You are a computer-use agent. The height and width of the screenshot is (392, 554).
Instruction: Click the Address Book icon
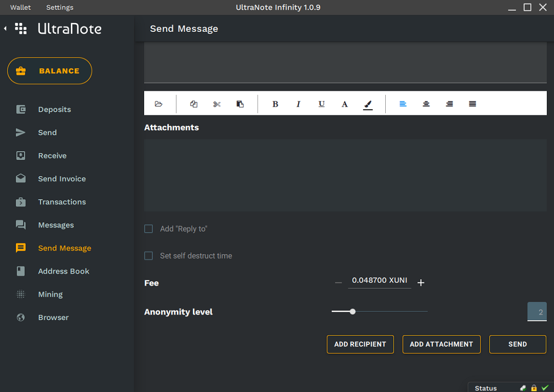click(21, 271)
